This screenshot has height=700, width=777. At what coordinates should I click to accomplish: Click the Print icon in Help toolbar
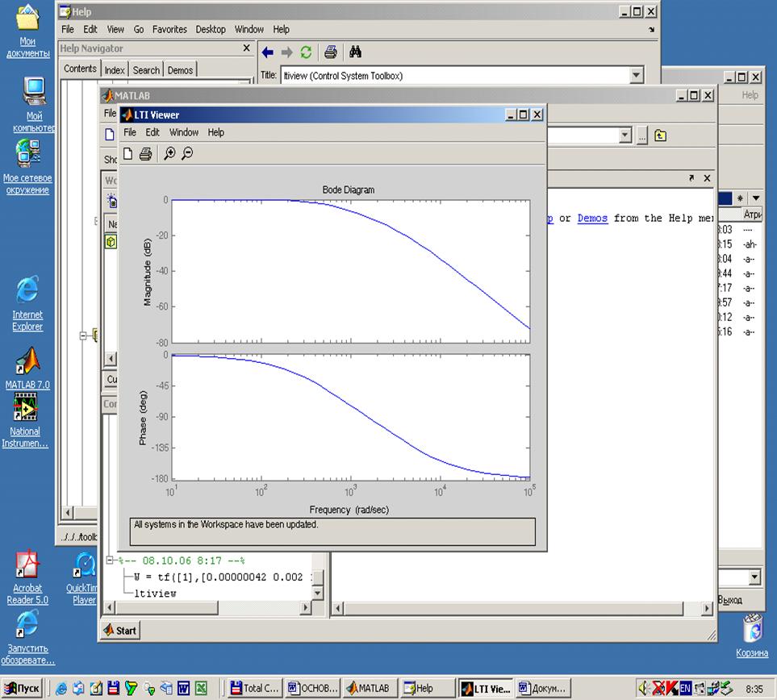(x=330, y=52)
